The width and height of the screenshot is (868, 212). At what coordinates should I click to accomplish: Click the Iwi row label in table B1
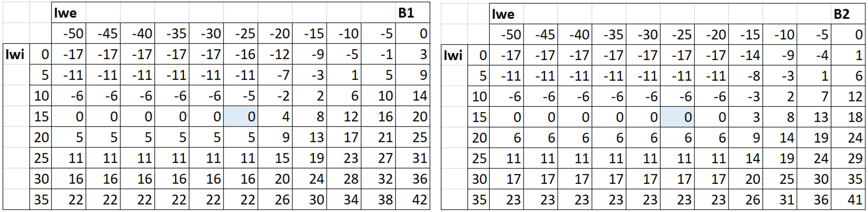[x=15, y=55]
